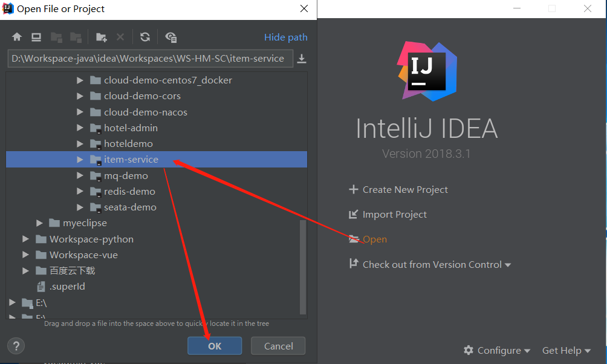Open the path history download arrow
The image size is (607, 364).
pos(302,59)
